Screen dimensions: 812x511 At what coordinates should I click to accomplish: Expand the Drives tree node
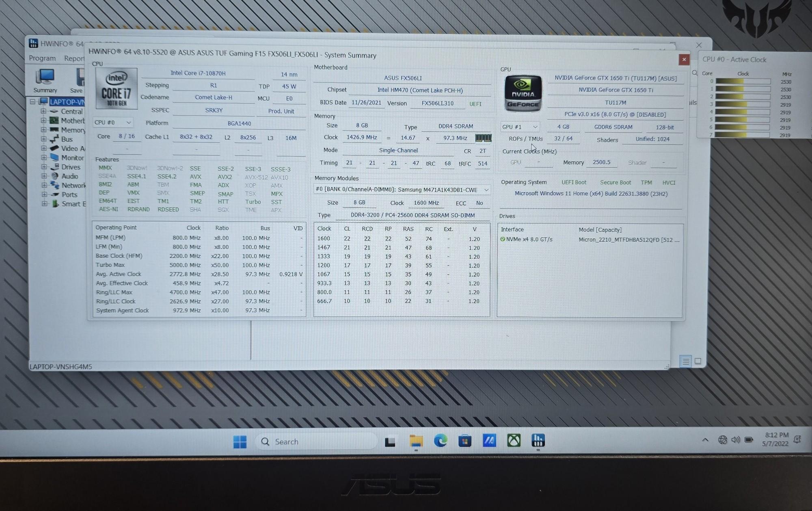44,167
